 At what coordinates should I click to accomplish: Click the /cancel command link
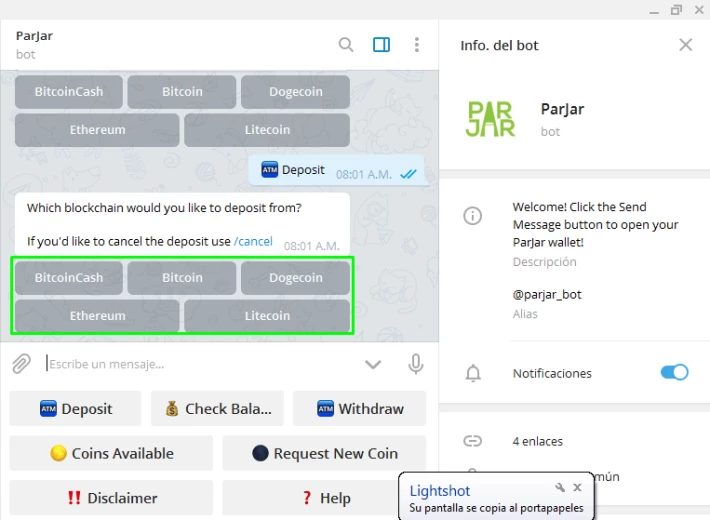coord(253,241)
